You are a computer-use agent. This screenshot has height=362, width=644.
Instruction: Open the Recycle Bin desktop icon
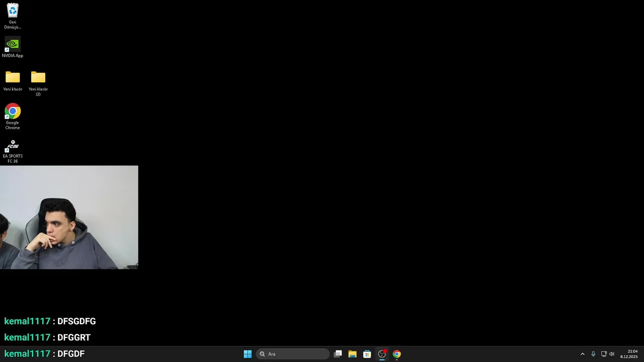13,16
